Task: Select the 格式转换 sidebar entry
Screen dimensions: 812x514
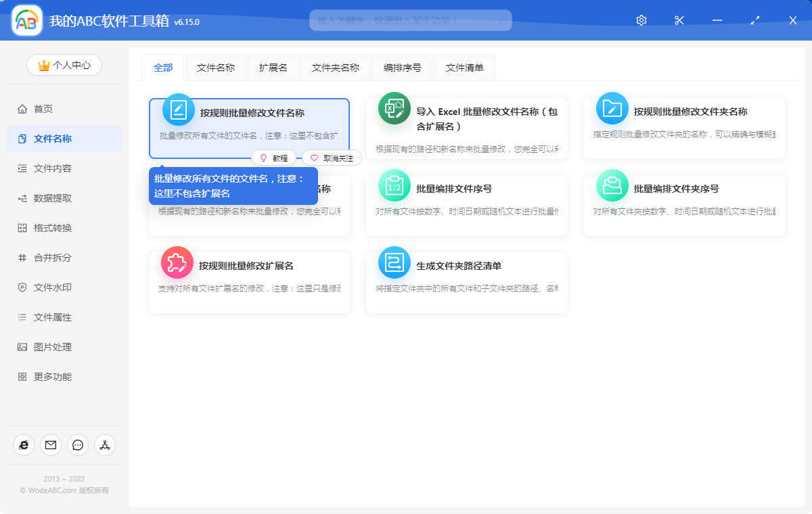Action: point(24,227)
